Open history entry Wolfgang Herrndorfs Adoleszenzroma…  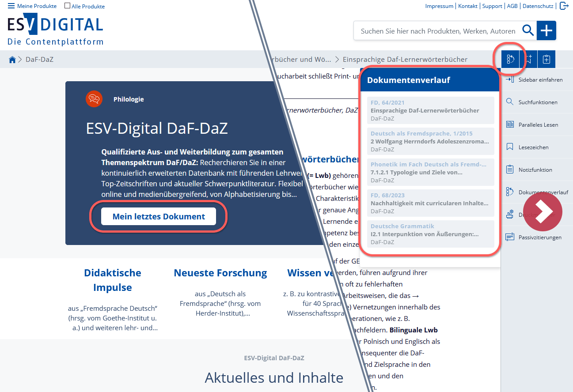pyautogui.click(x=431, y=141)
